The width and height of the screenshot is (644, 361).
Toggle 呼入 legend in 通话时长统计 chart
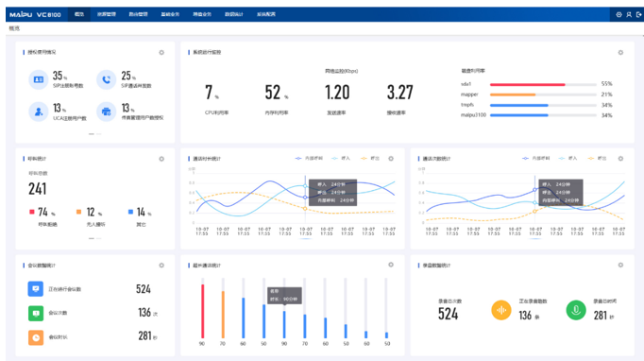pyautogui.click(x=341, y=159)
